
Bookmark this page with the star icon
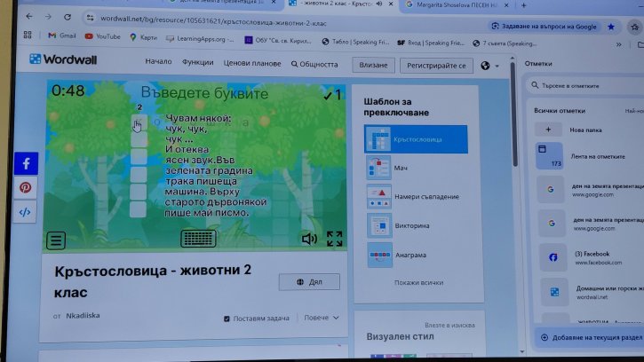tap(611, 27)
